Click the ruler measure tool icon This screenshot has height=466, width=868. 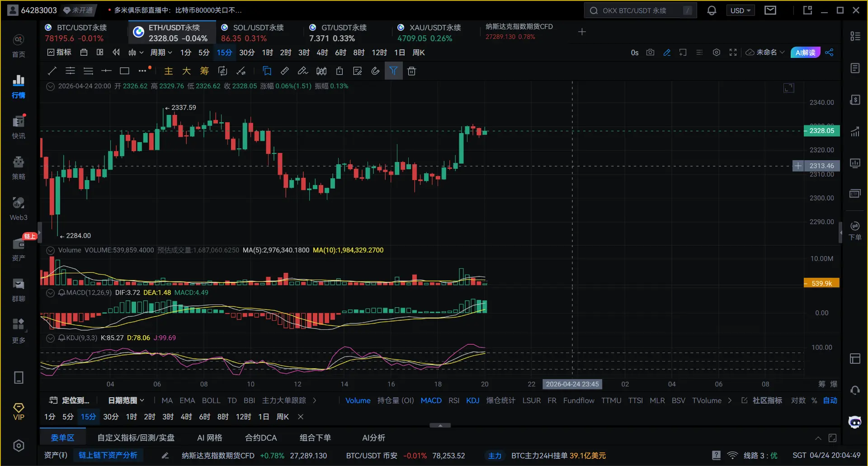(285, 71)
